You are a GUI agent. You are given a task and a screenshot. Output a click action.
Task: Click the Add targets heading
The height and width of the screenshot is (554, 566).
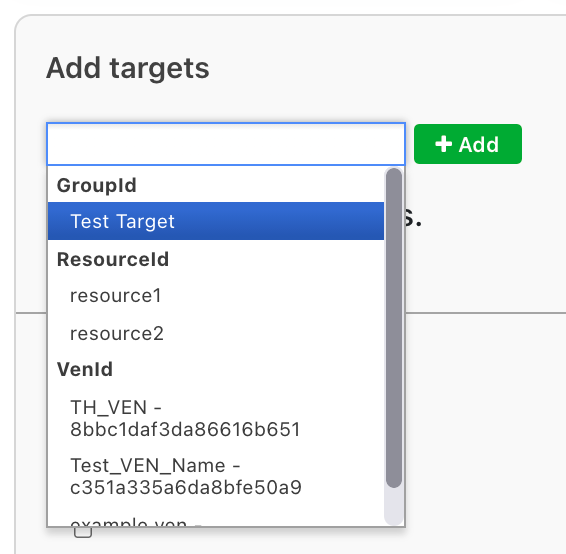(x=128, y=68)
